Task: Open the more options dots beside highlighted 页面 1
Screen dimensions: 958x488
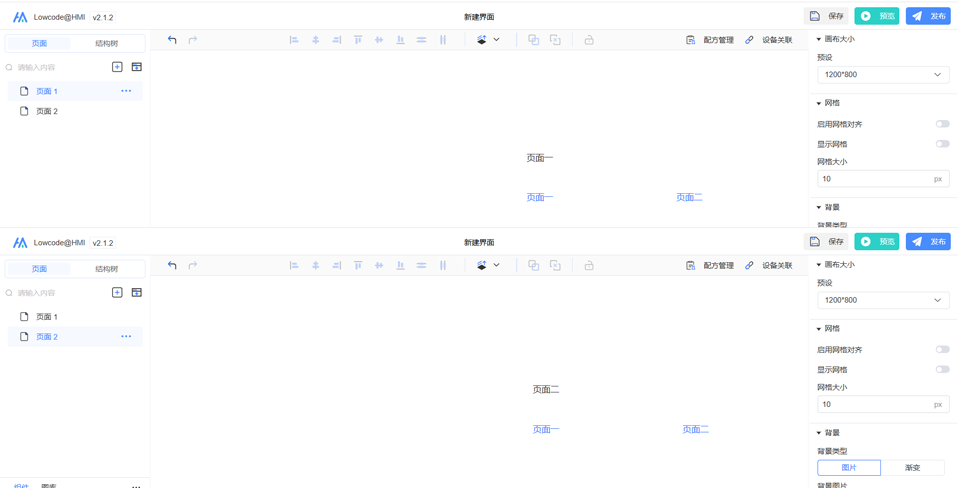Action: point(126,91)
